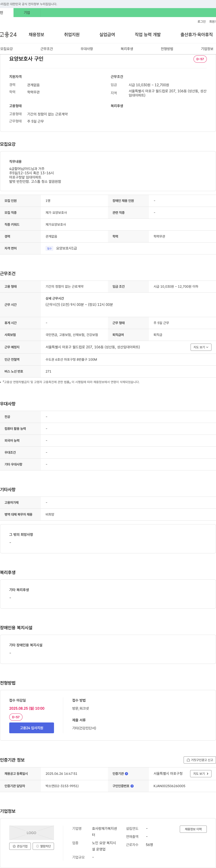
Task: Switch to the 기업 user tab
Action: pyautogui.click(x=27, y=13)
